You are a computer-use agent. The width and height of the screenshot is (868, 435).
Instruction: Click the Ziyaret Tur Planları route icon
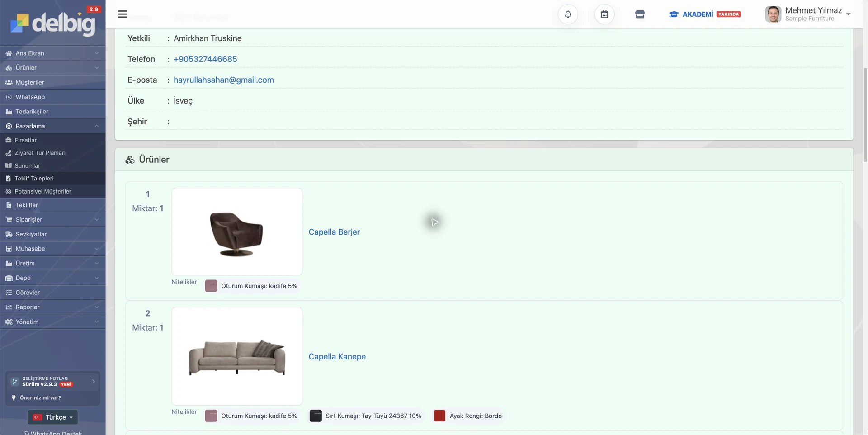coord(8,153)
